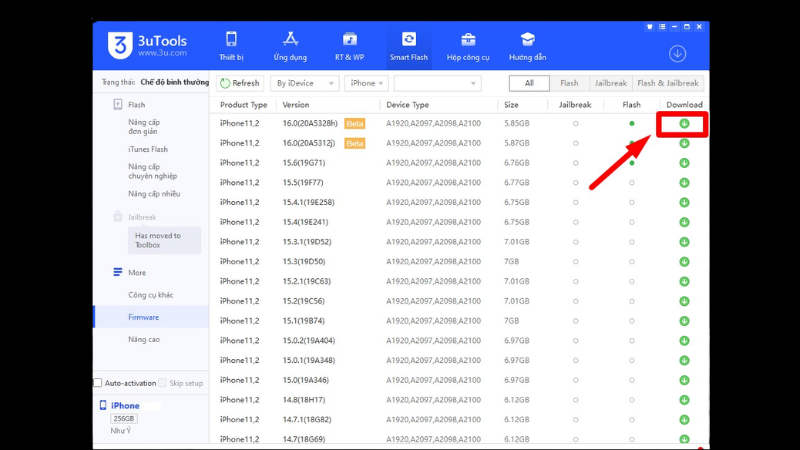
Task: Download firmware 15.0(19A346)
Action: 684,380
